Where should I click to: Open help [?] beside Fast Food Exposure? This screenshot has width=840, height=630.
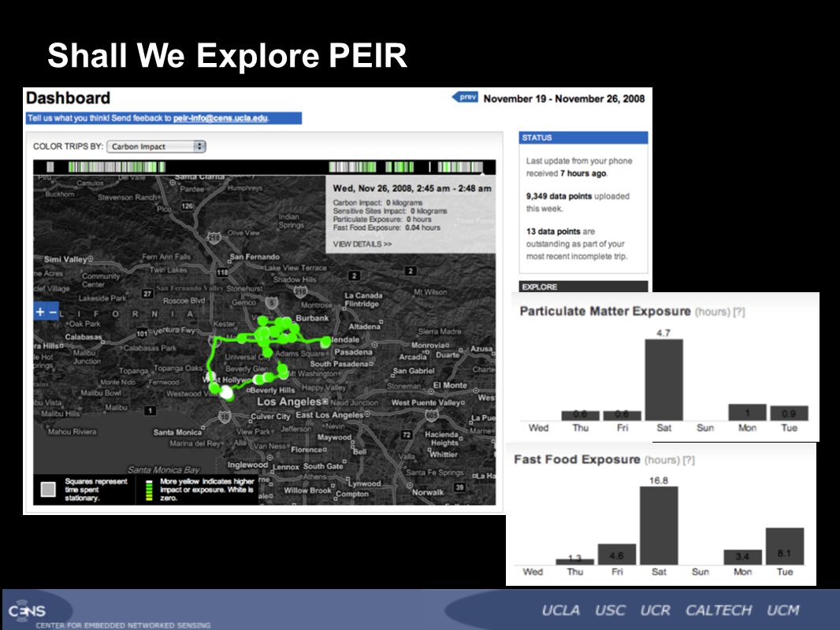click(689, 461)
